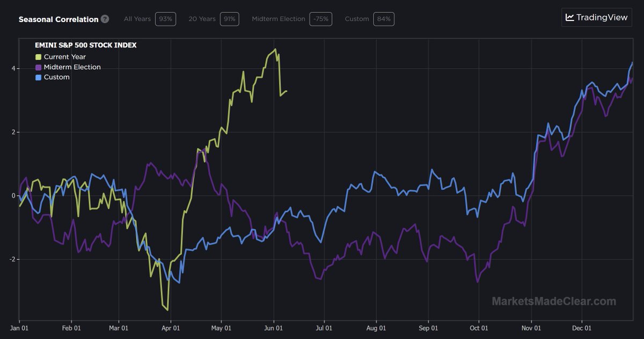Click the Dec 01 axis label

[x=581, y=328]
